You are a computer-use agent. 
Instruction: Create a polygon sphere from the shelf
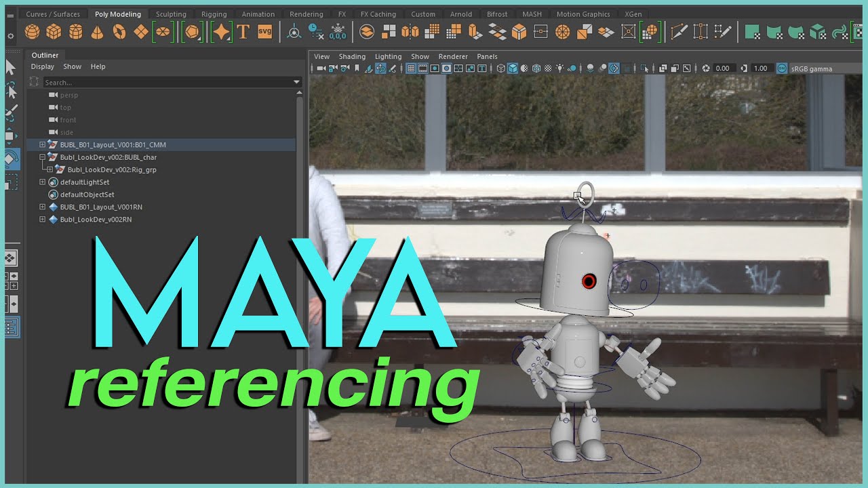tap(32, 32)
